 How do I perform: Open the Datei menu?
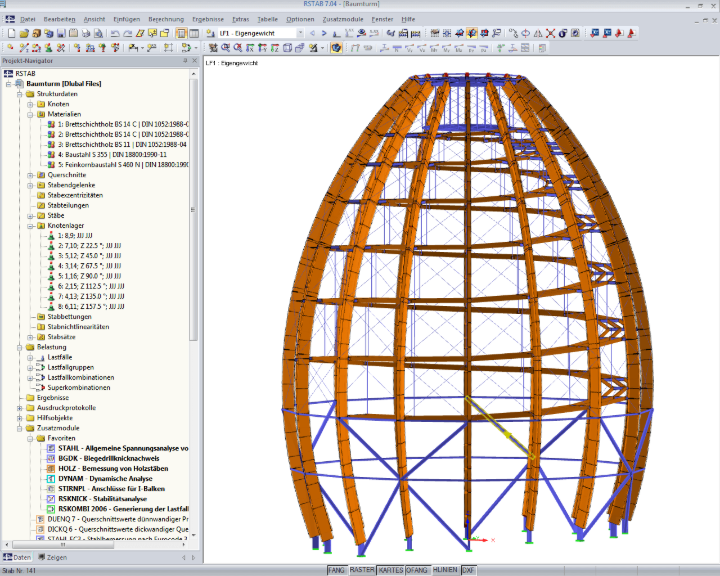tap(28, 19)
